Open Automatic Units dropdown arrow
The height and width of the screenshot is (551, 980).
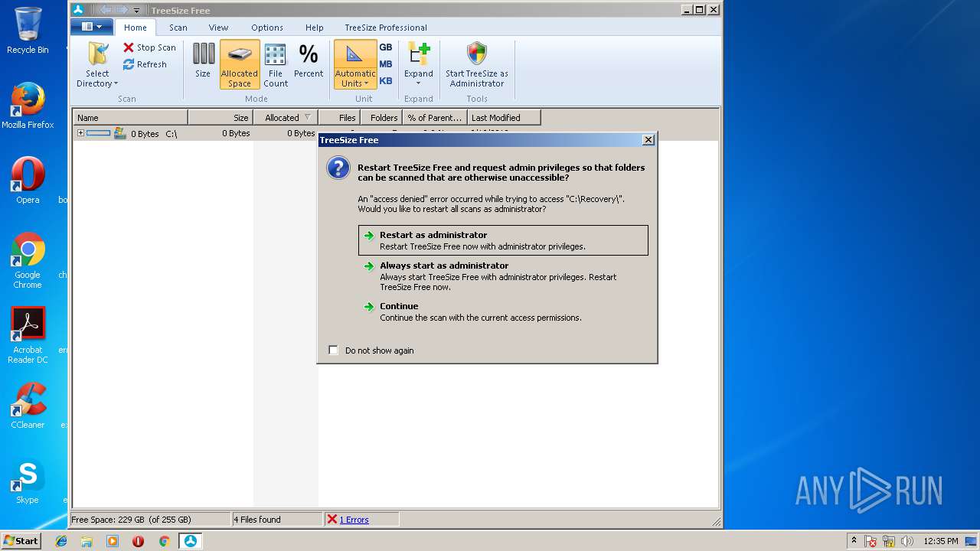click(x=366, y=84)
